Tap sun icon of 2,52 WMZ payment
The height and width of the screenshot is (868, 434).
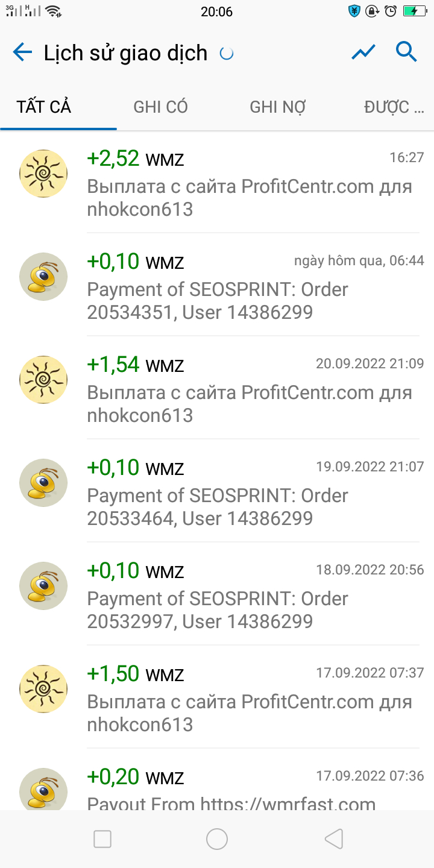(43, 174)
